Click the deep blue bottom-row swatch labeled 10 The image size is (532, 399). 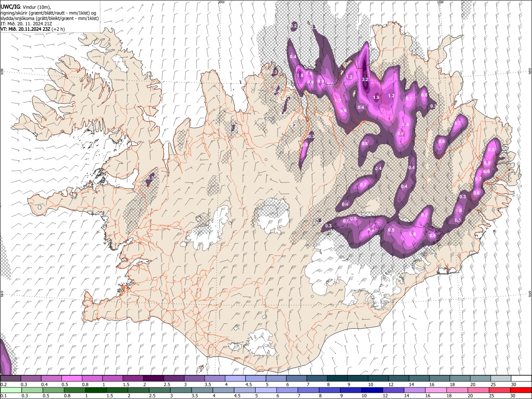pos(372,390)
